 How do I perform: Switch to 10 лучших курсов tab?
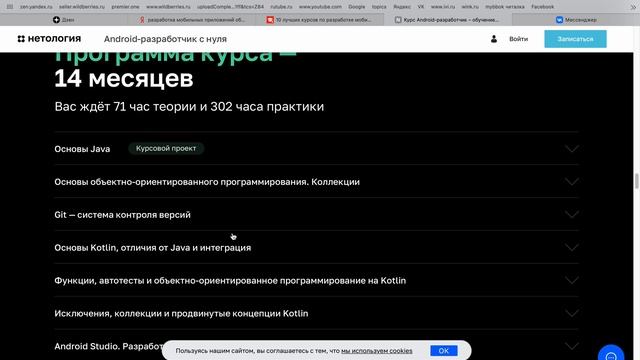coord(320,20)
